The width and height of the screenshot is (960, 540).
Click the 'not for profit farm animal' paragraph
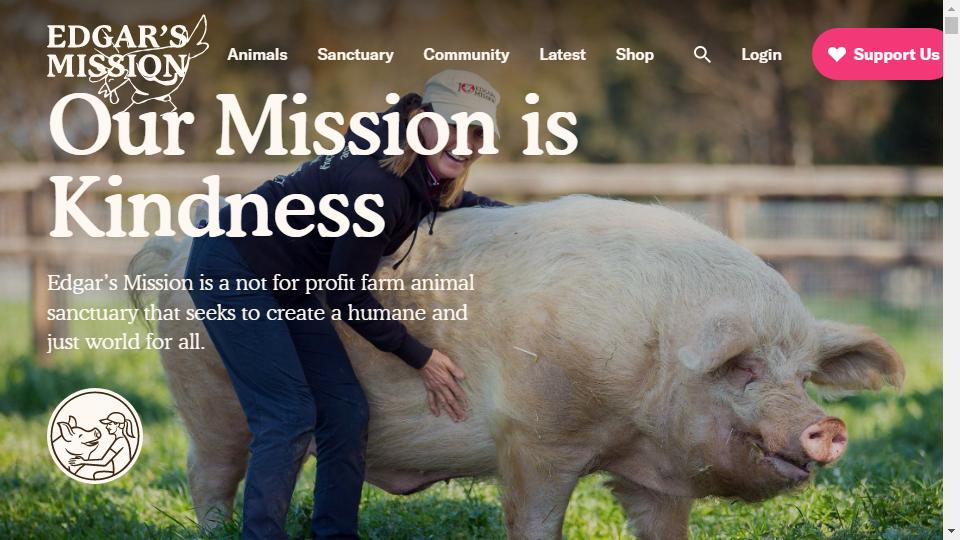point(261,312)
